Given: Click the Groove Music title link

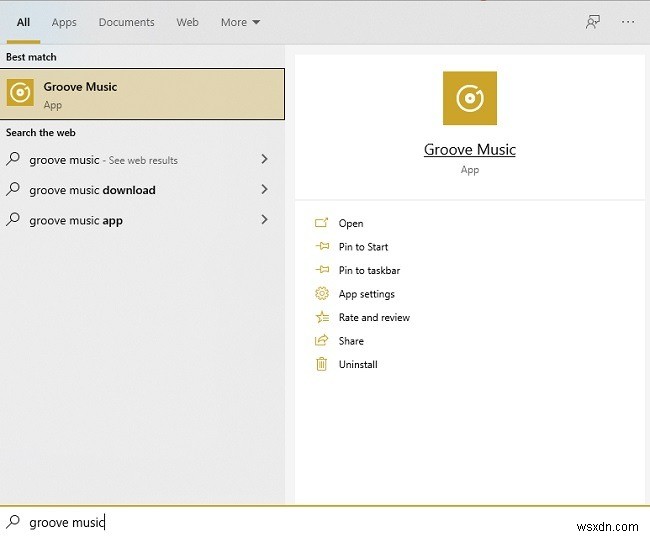Looking at the screenshot, I should 470,150.
